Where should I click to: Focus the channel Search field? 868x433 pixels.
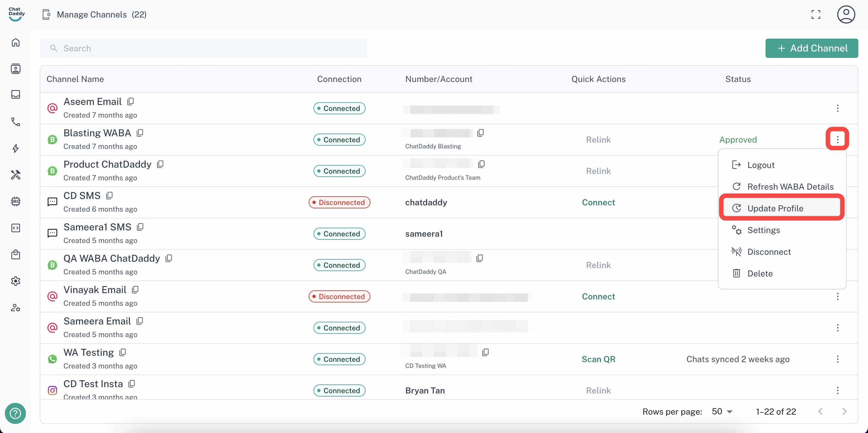pos(203,48)
